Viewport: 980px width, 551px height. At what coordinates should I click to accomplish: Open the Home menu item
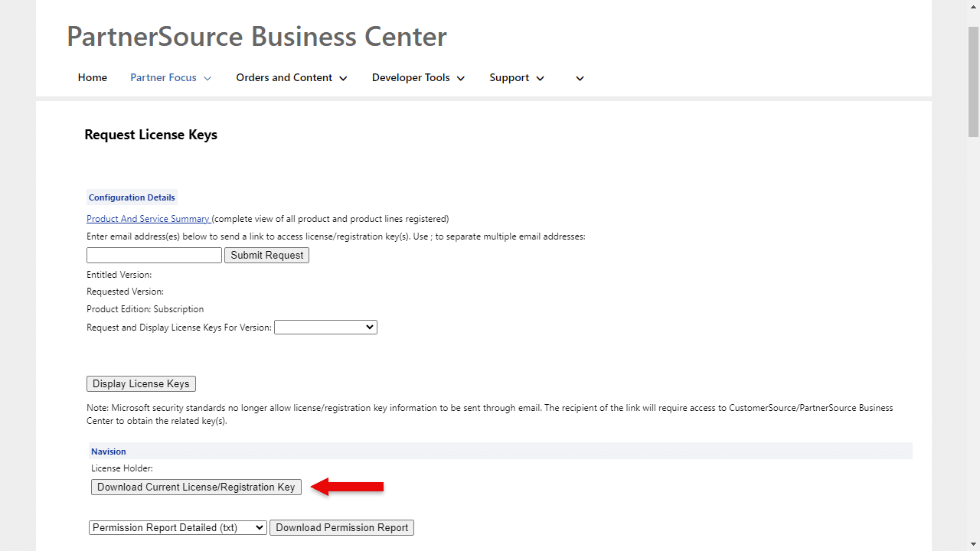pos(93,77)
